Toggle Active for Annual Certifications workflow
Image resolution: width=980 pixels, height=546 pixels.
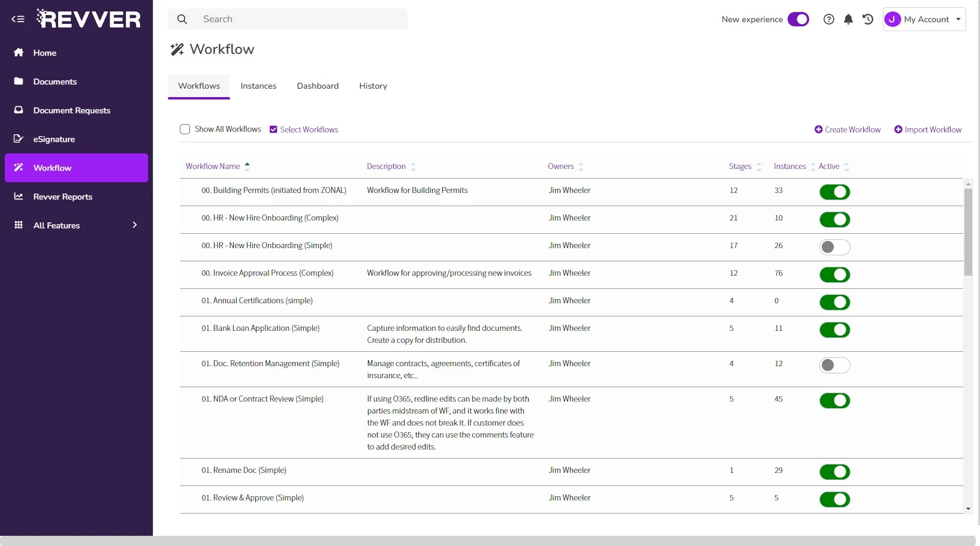pyautogui.click(x=835, y=302)
